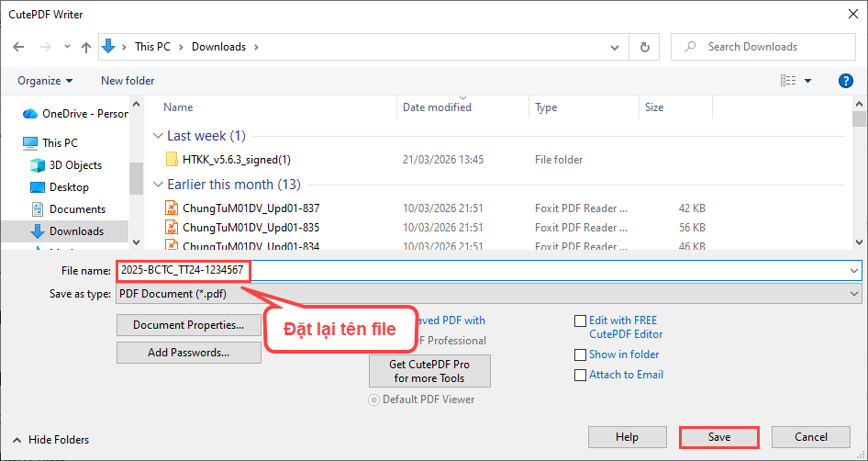Image resolution: width=868 pixels, height=461 pixels.
Task: Save the PDF file
Action: tap(719, 437)
